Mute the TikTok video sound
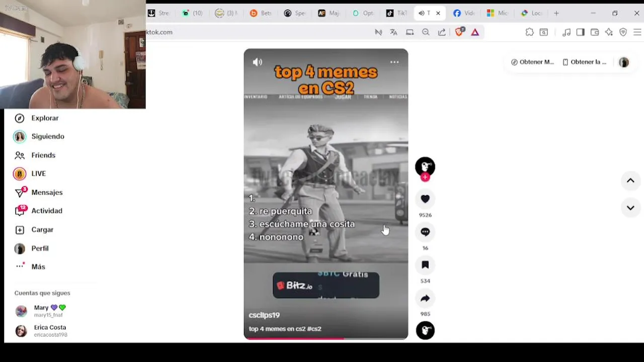Image resolution: width=644 pixels, height=362 pixels. (x=257, y=62)
